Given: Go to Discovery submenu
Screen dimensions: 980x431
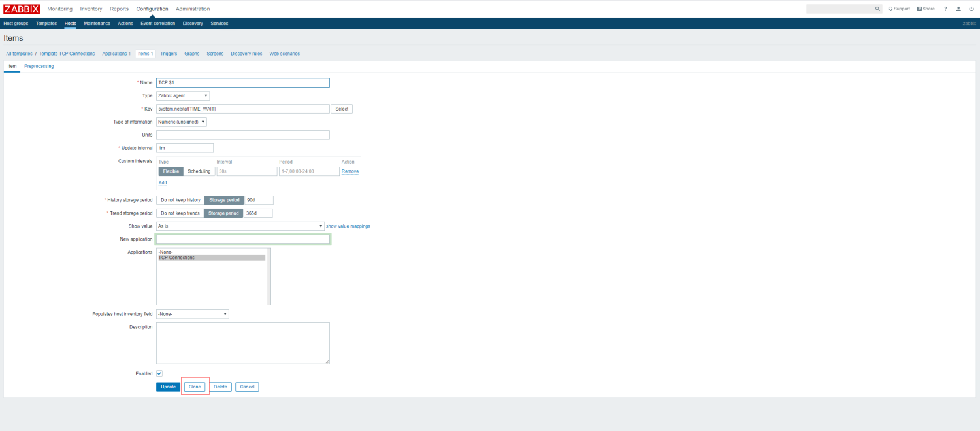Looking at the screenshot, I should pos(193,24).
